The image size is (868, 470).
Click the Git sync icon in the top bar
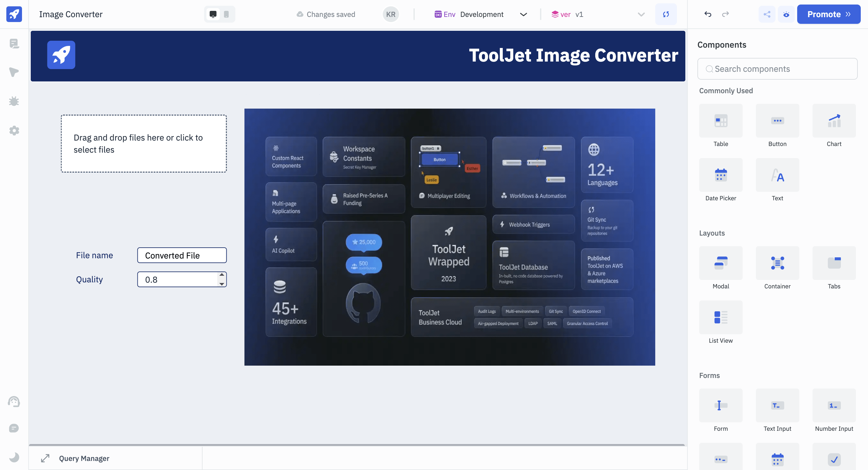pos(665,14)
